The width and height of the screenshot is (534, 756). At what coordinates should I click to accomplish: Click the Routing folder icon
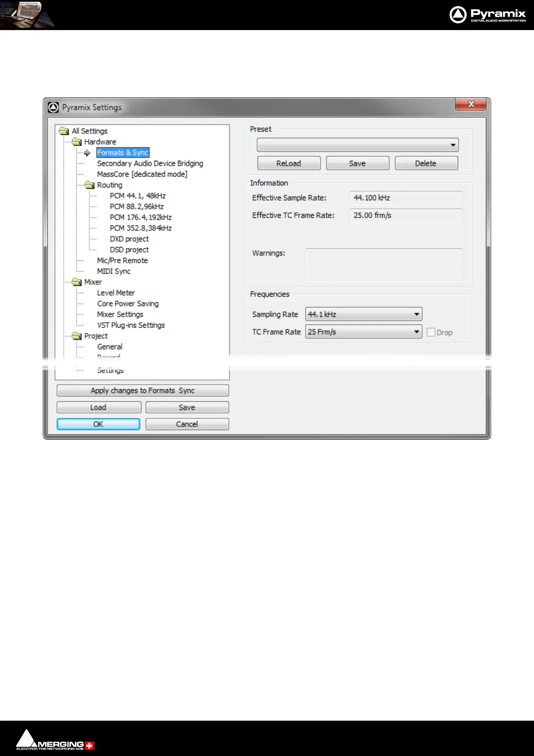click(x=89, y=185)
